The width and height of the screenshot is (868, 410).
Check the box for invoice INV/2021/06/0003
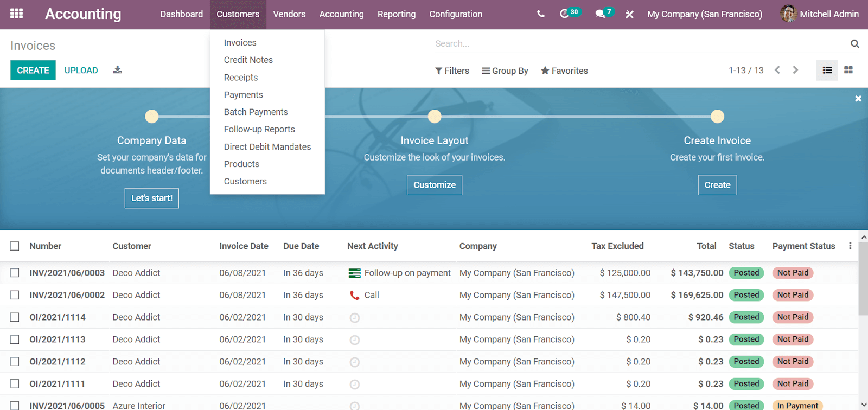(x=15, y=273)
